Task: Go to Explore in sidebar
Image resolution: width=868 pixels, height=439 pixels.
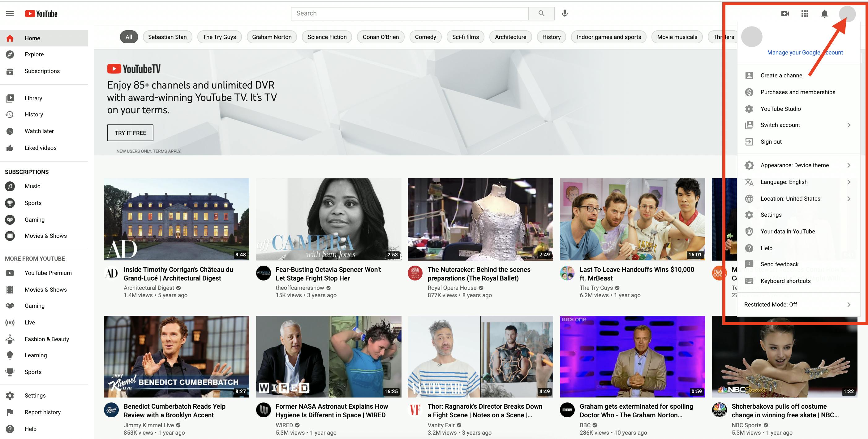Action: (44, 54)
